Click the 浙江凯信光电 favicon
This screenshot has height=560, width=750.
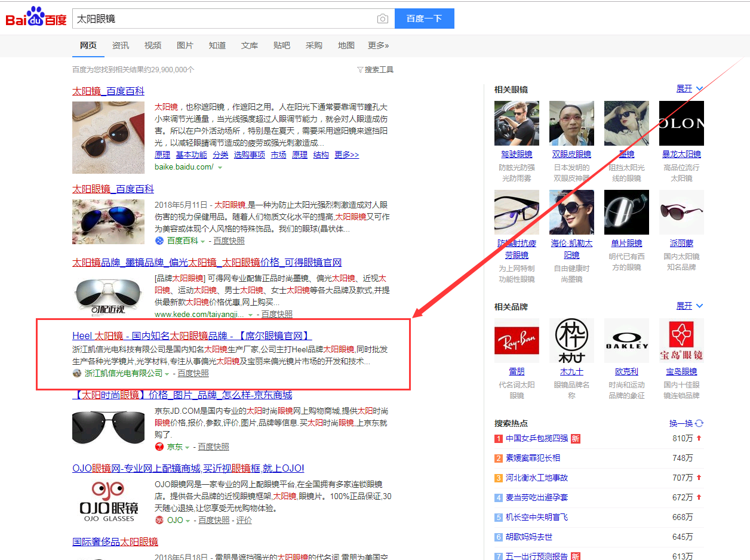coord(77,373)
